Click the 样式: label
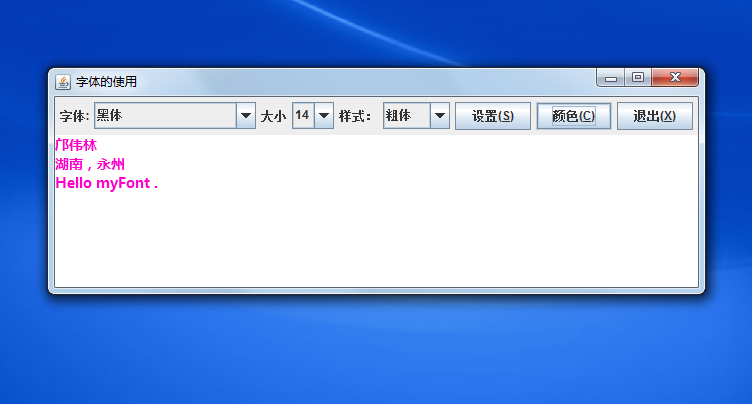Image resolution: width=752 pixels, height=404 pixels. click(355, 116)
